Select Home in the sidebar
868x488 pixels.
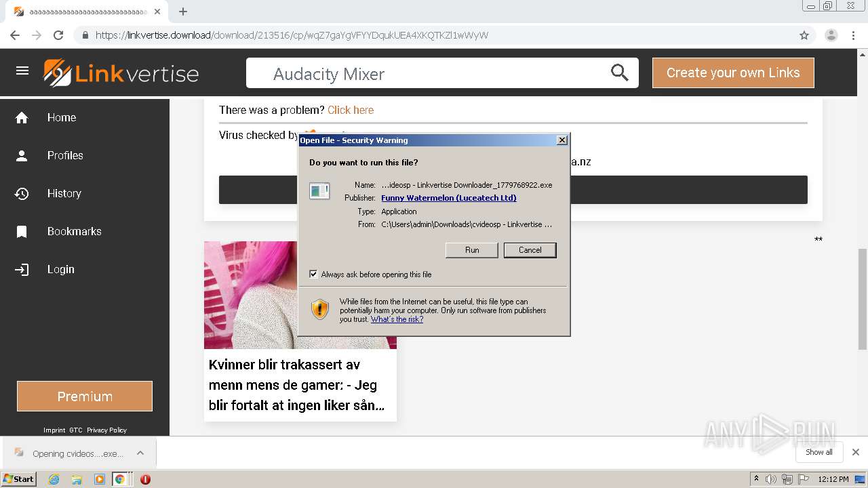62,118
